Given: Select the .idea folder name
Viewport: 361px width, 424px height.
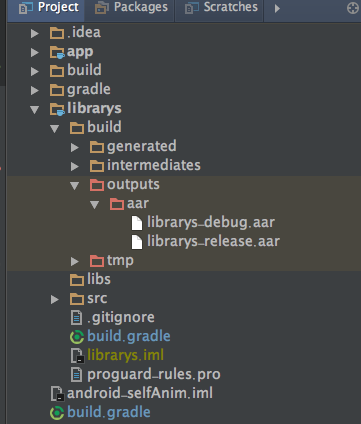Looking at the screenshot, I should [84, 32].
